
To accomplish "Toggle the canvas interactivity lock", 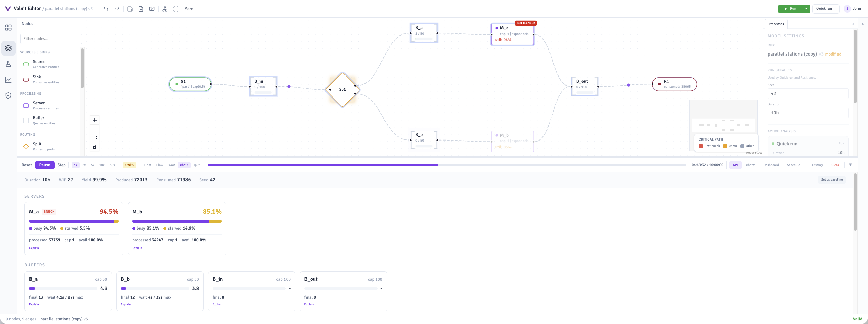I will point(95,147).
